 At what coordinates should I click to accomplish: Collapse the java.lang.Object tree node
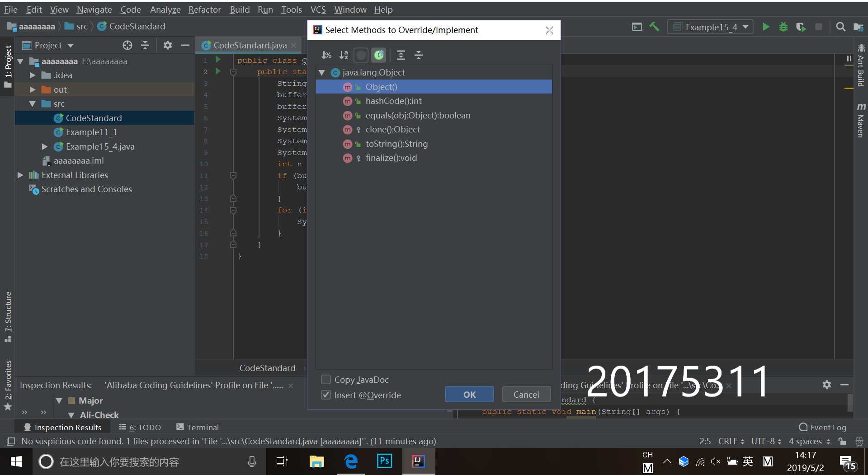pos(322,72)
